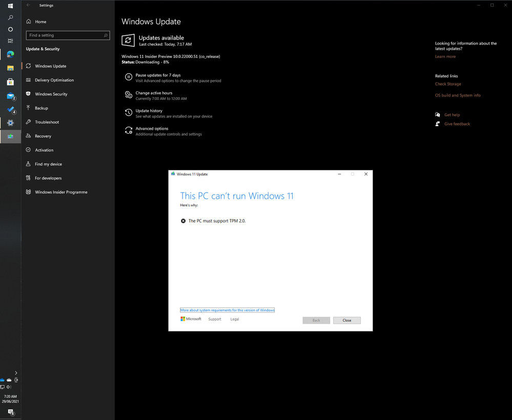The image size is (512, 420).
Task: Click the greyed Back button in dialog
Action: 316,321
